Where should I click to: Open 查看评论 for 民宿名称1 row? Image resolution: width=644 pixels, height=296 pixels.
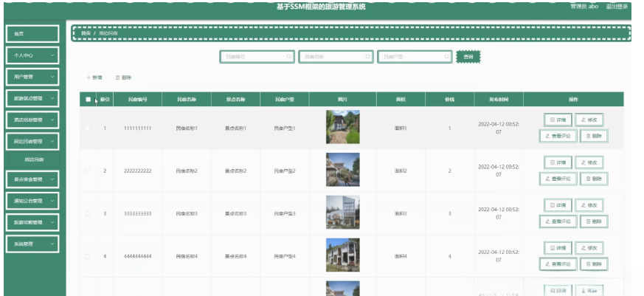[558, 136]
